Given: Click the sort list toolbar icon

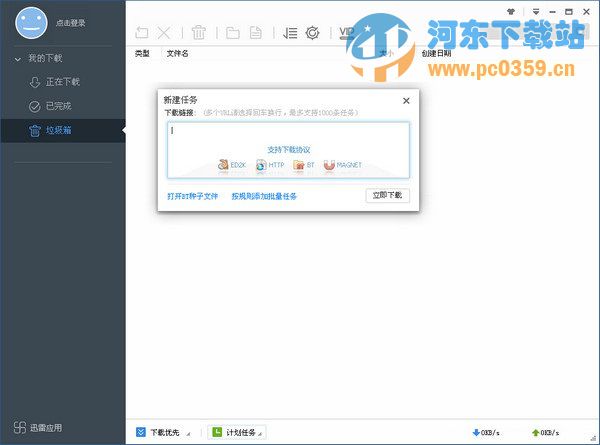Looking at the screenshot, I should (290, 33).
